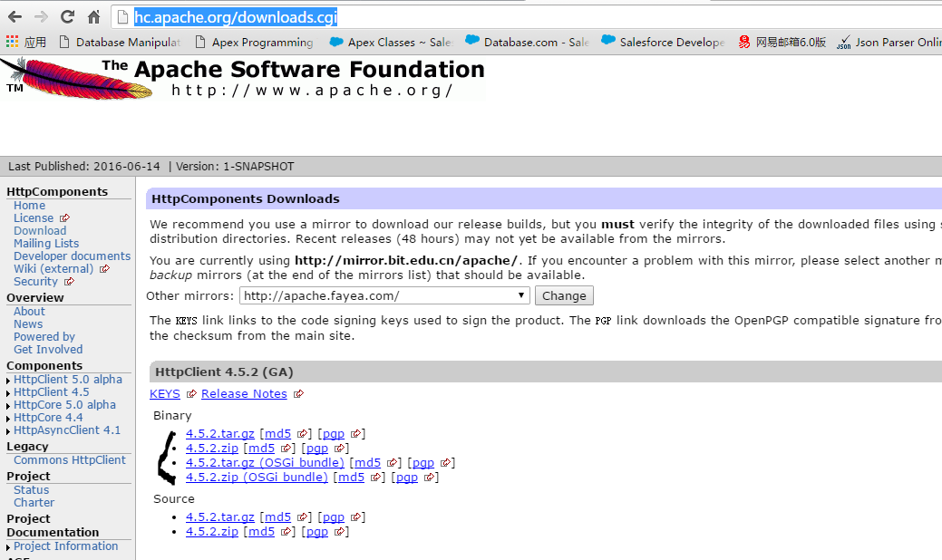Expand HttpAsyncClient 4.1 sidebar item
The image size is (942, 560).
coord(8,431)
